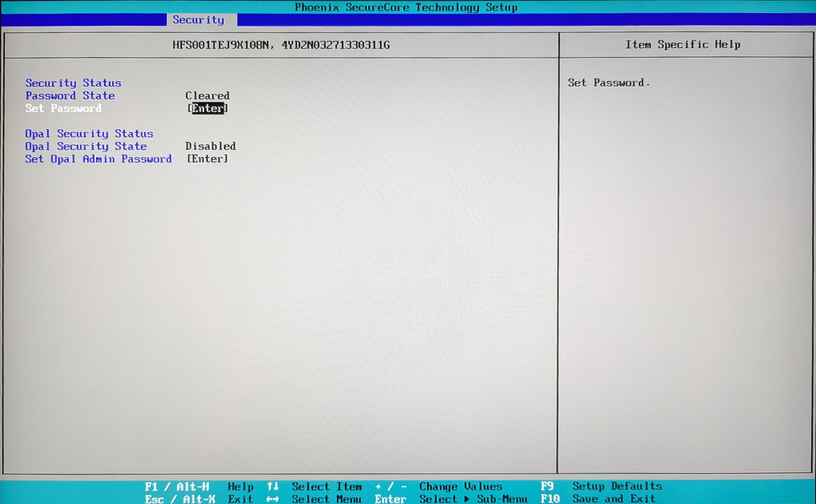Viewport: 816px width, 504px height.
Task: Click the left/right arrows Select Menu icon
Action: coord(273,499)
